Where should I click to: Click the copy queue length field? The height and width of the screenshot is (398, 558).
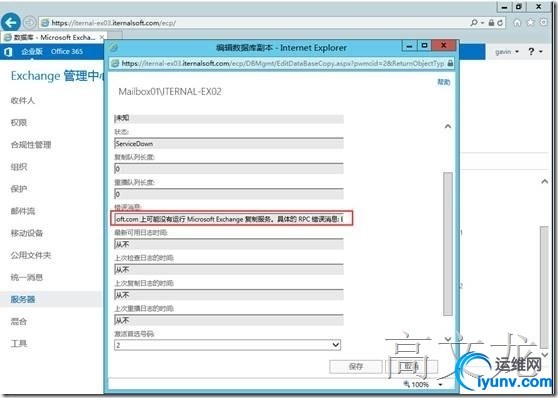tap(229, 169)
